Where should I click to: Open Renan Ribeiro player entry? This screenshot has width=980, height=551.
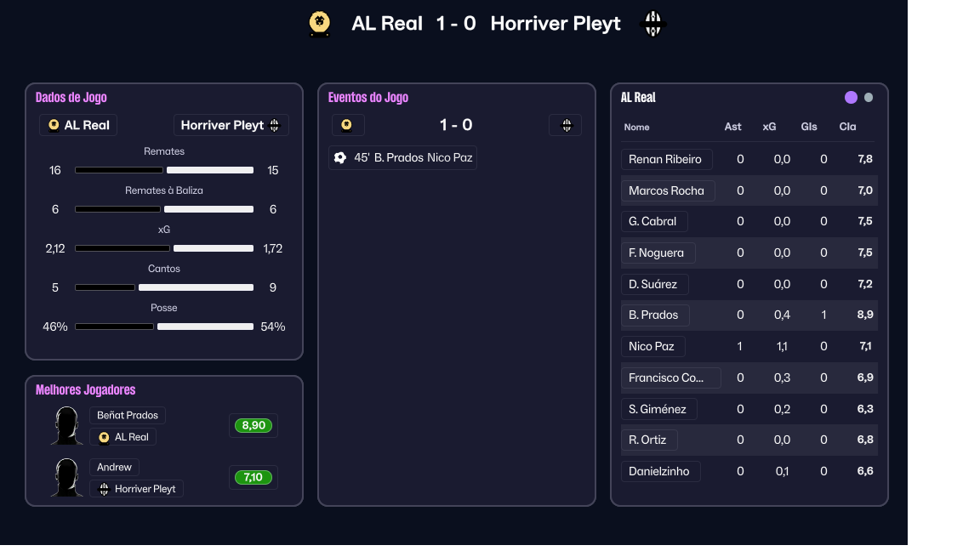tap(665, 159)
